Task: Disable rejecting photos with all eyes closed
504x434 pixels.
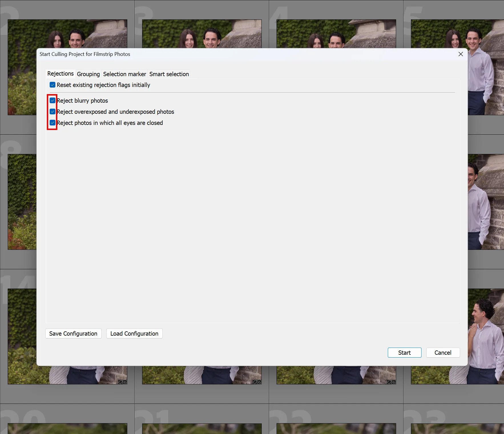Action: point(53,123)
